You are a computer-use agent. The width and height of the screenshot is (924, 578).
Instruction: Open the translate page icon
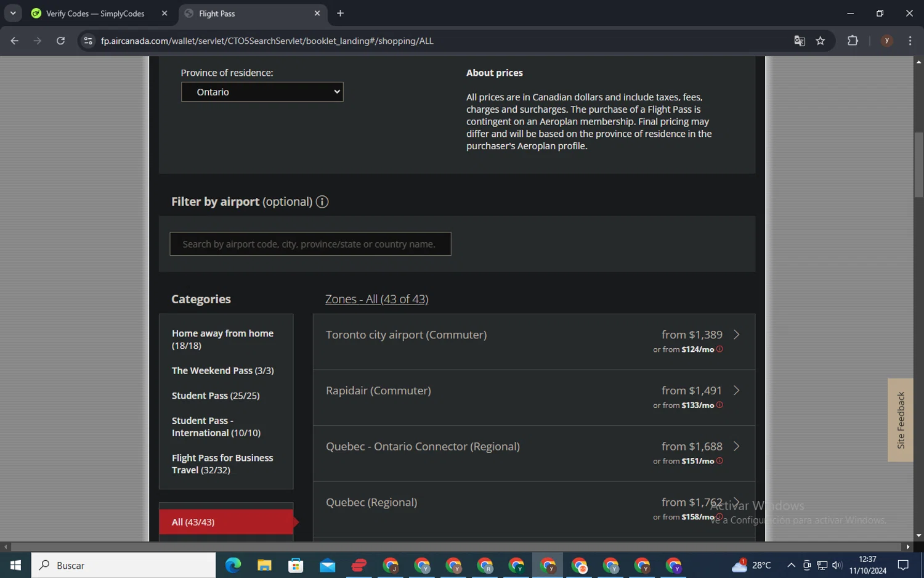click(x=800, y=41)
